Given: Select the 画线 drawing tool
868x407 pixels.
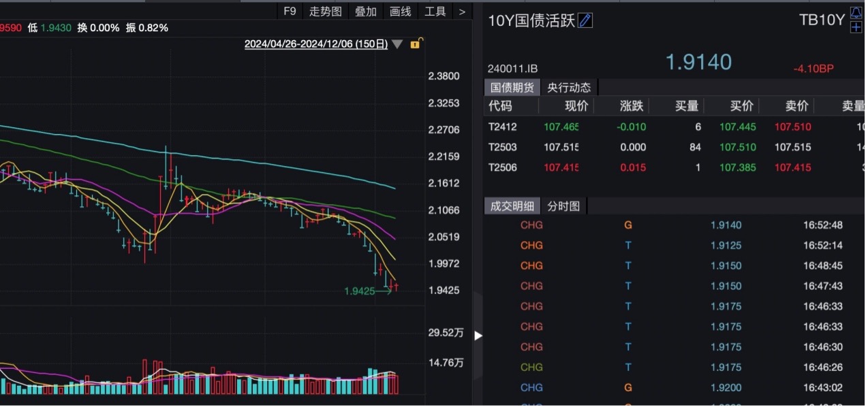Looking at the screenshot, I should pyautogui.click(x=401, y=11).
